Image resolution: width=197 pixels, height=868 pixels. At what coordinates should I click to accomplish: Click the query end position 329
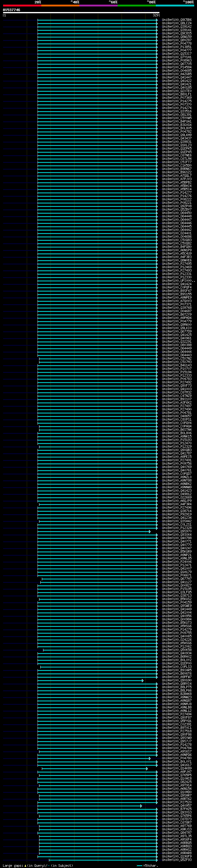click(155, 15)
